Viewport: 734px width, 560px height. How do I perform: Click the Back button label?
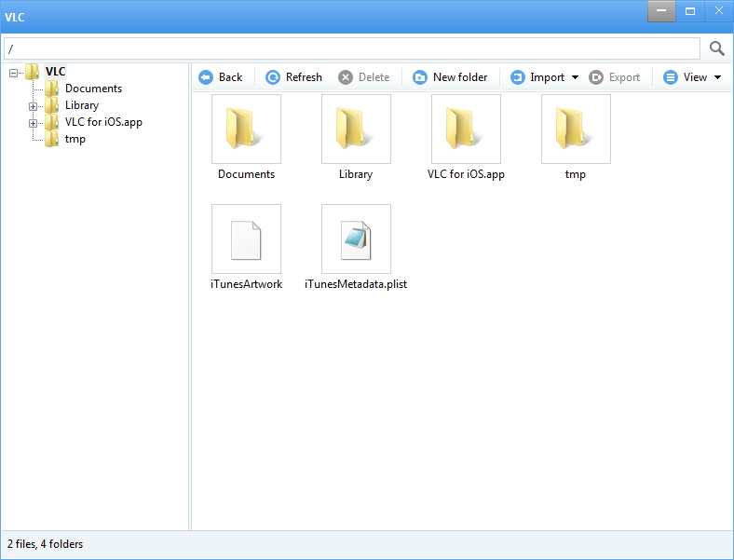[230, 77]
